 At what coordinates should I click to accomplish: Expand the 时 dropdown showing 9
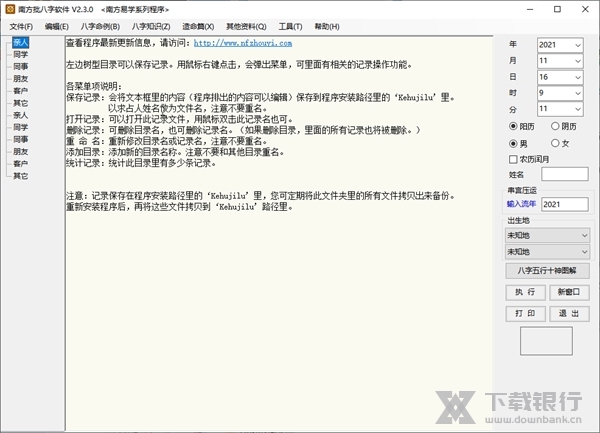(x=577, y=93)
